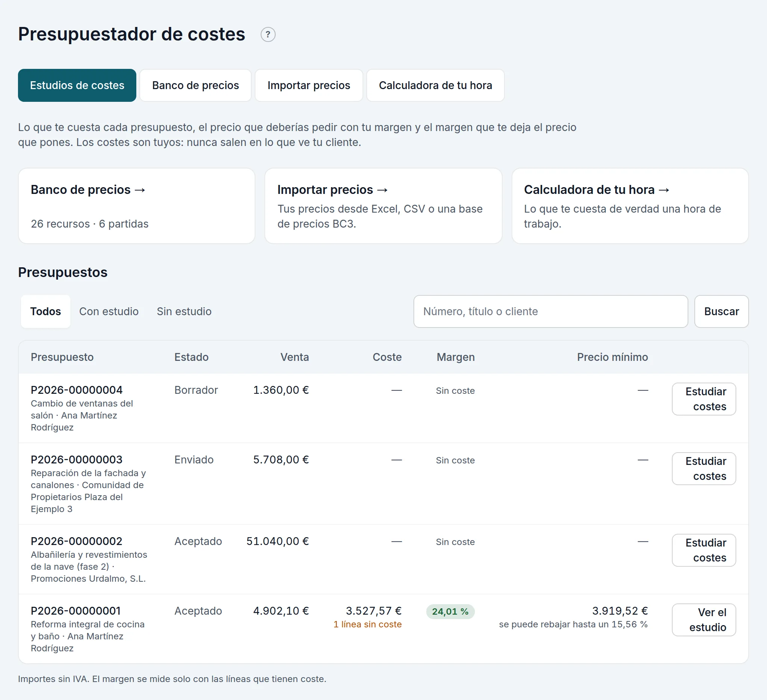
Task: Select budget number P2026-00000004
Action: [76, 390]
